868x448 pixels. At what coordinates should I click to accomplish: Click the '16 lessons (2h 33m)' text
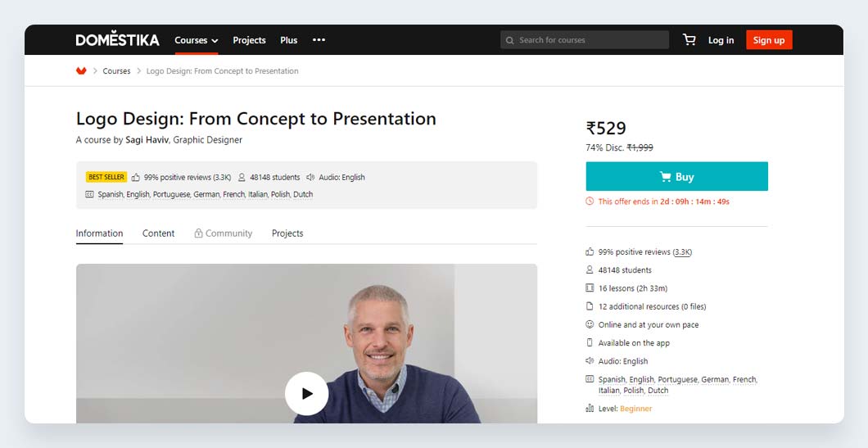pyautogui.click(x=633, y=288)
